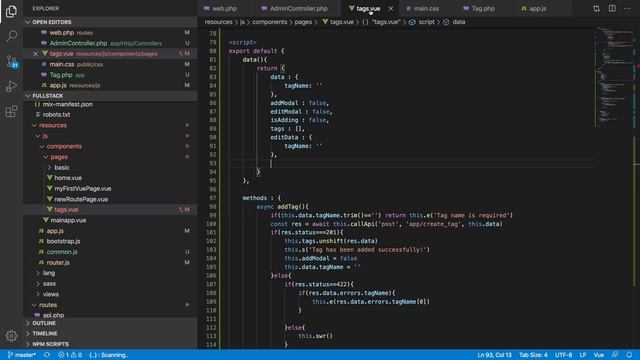Click the Scanning status item
This screenshot has width=640, height=360.
tap(108, 355)
